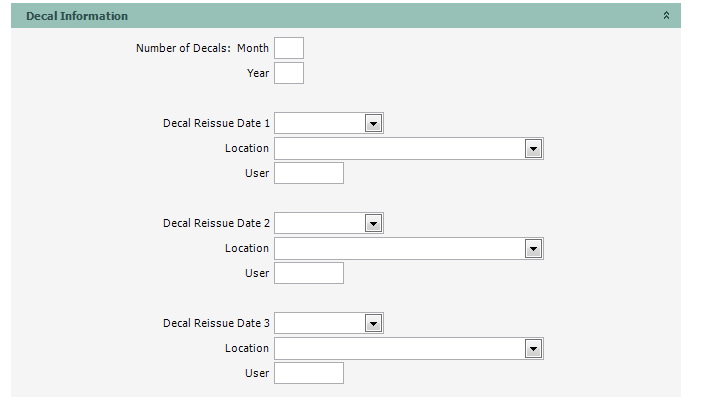The height and width of the screenshot is (405, 713).
Task: Open Decal Reissue Date 2 dropdown arrow
Action: click(373, 223)
